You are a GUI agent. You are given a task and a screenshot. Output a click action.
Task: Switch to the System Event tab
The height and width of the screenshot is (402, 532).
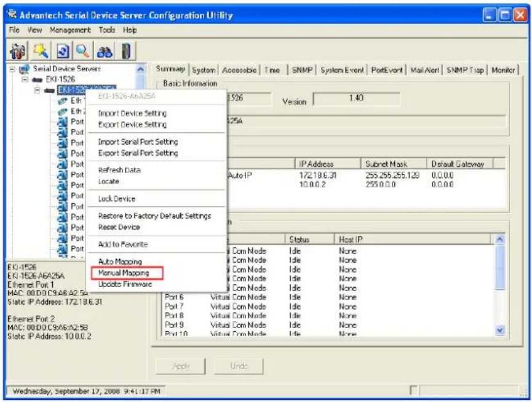tap(342, 70)
